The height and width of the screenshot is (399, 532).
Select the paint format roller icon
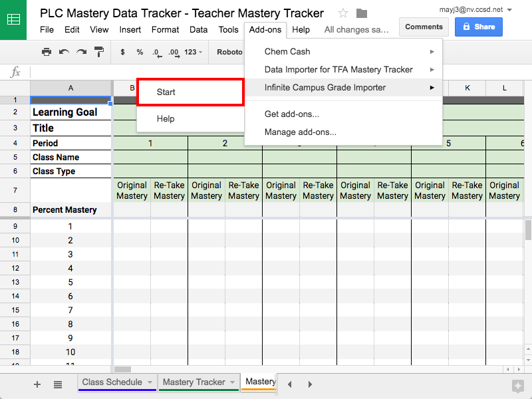tap(99, 52)
